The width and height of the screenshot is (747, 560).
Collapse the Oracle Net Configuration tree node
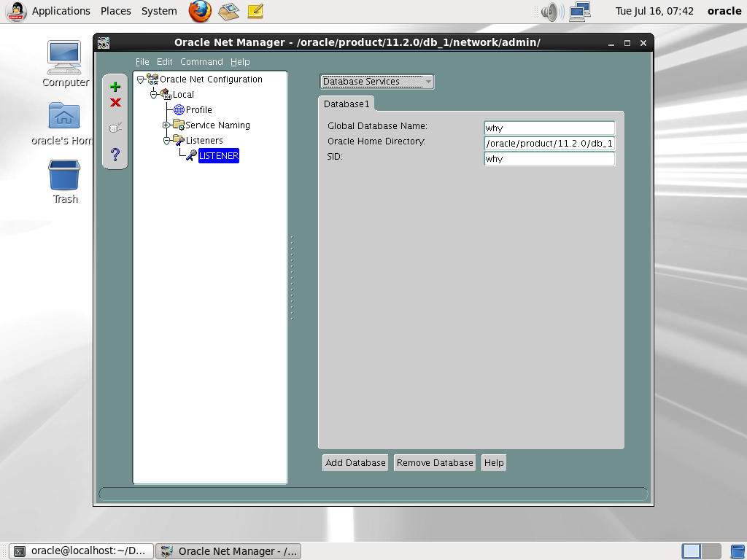pyautogui.click(x=141, y=79)
